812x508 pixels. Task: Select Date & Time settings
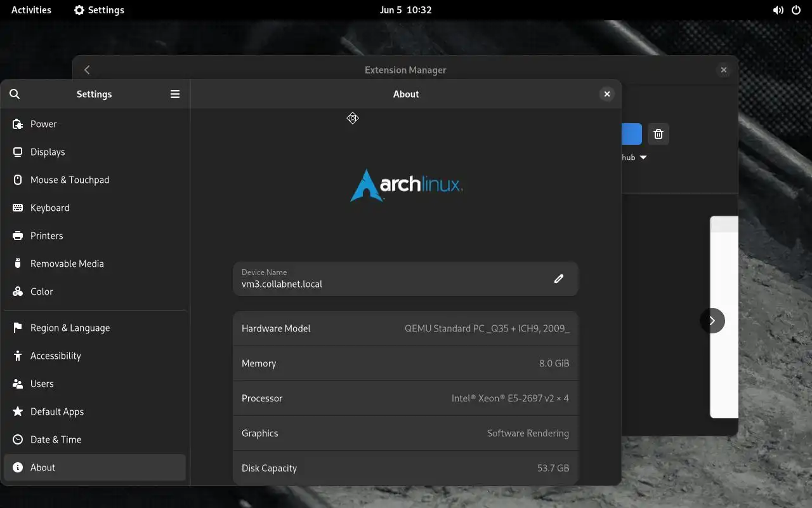[95, 439]
